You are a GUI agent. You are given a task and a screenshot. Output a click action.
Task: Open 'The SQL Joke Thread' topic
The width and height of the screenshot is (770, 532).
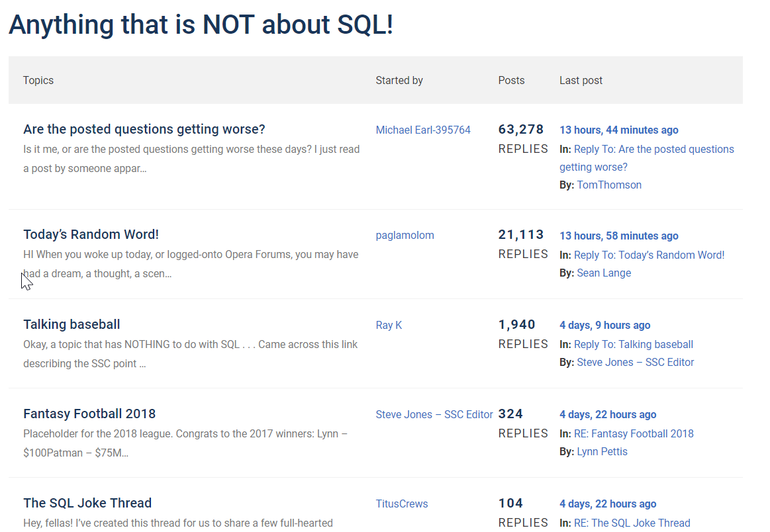87,503
